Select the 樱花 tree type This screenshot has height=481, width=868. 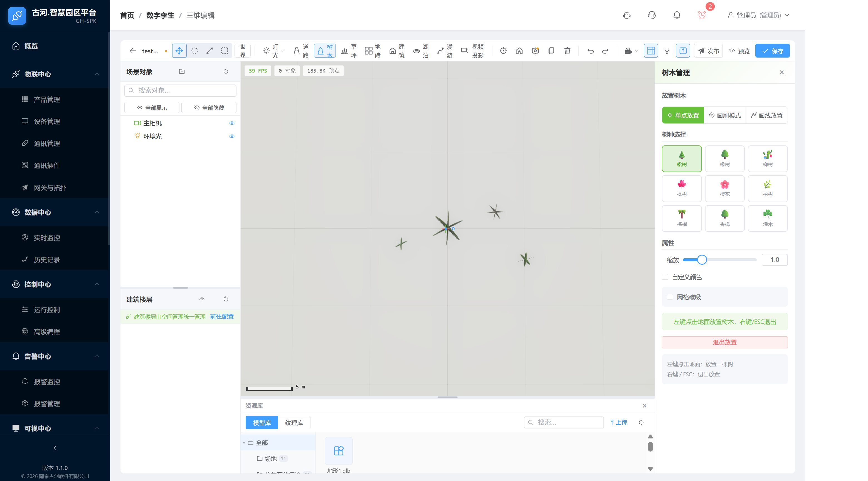(x=724, y=188)
